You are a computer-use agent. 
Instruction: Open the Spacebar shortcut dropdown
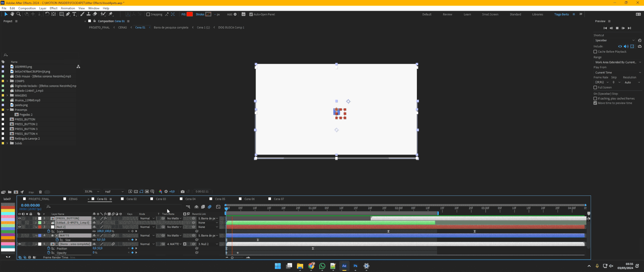pos(614,40)
